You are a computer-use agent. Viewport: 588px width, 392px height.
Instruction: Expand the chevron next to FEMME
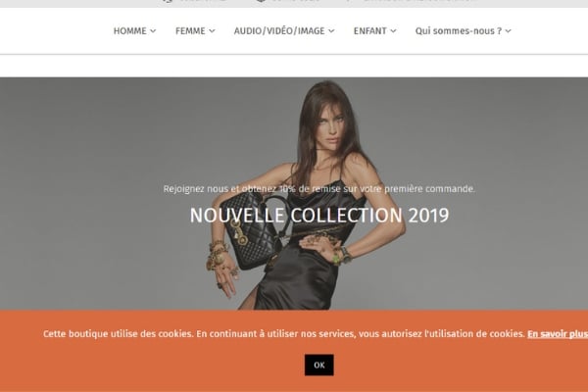(x=213, y=31)
